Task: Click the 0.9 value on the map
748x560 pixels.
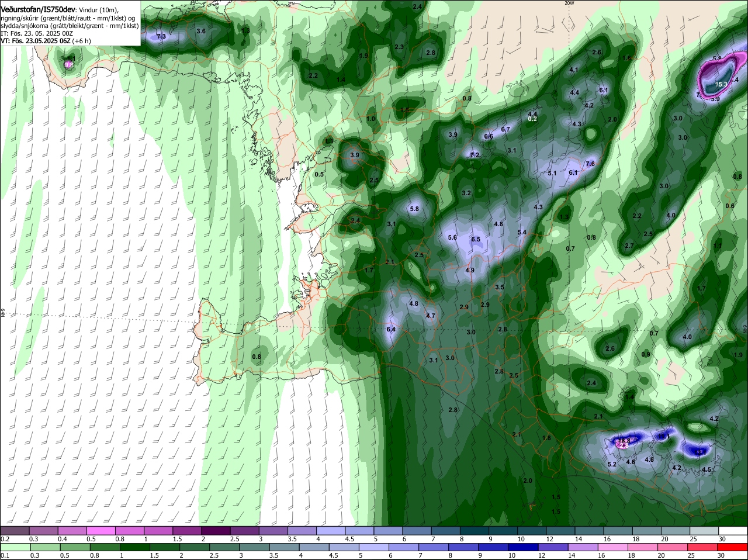Action: tap(646, 355)
